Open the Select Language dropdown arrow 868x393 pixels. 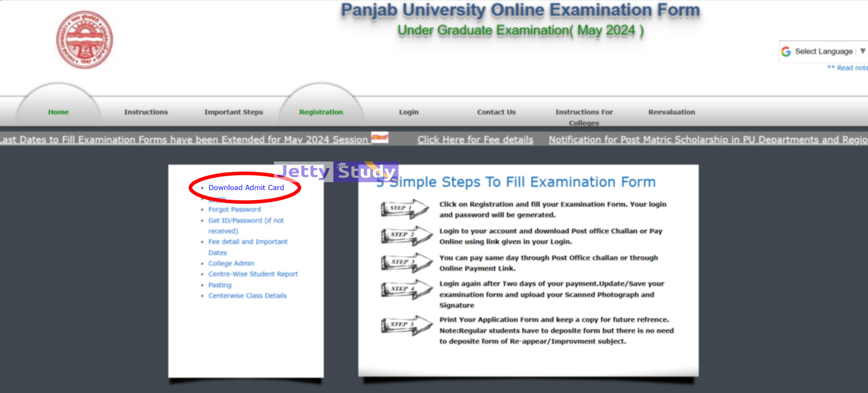tap(862, 51)
